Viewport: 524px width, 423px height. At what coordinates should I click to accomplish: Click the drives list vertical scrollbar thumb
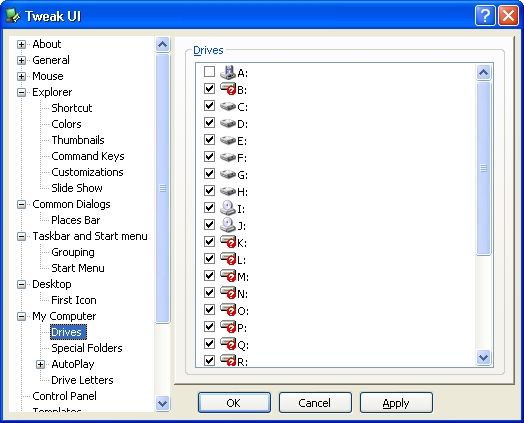pos(483,168)
